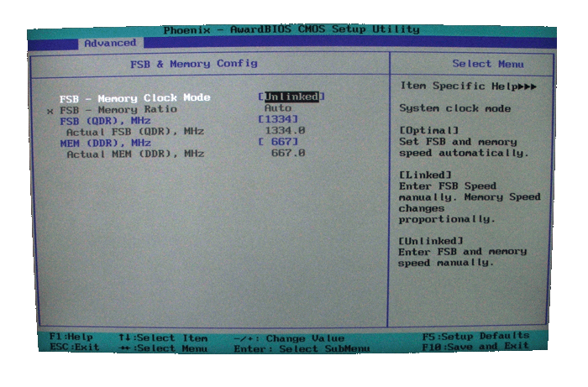This screenshot has width=588, height=387.
Task: Click the Phoenix AwardBIOS title text
Action: click(291, 29)
